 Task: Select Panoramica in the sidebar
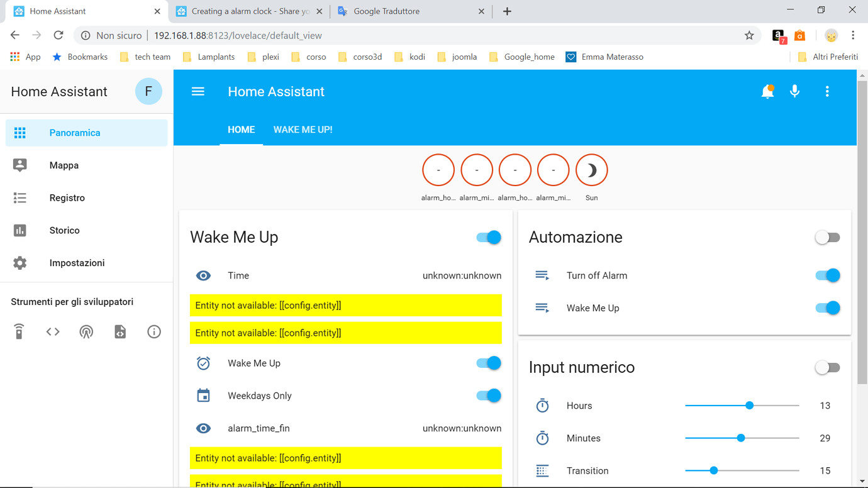coord(74,133)
